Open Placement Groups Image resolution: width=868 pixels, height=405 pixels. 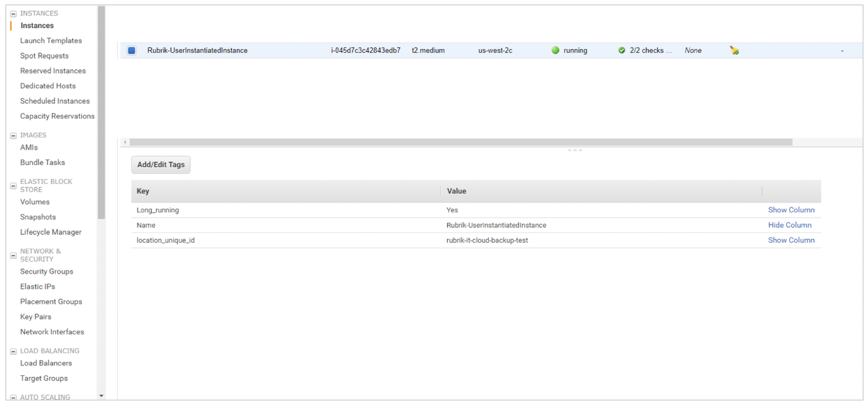point(51,302)
